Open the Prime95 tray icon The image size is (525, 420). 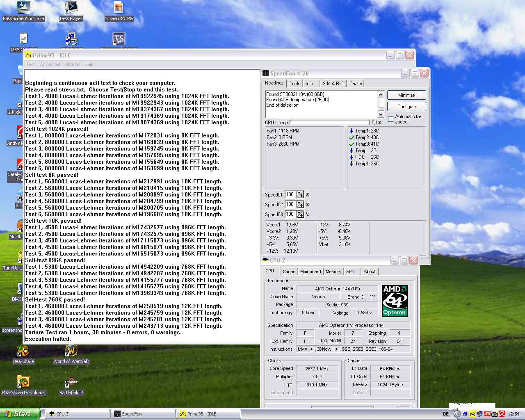472,414
